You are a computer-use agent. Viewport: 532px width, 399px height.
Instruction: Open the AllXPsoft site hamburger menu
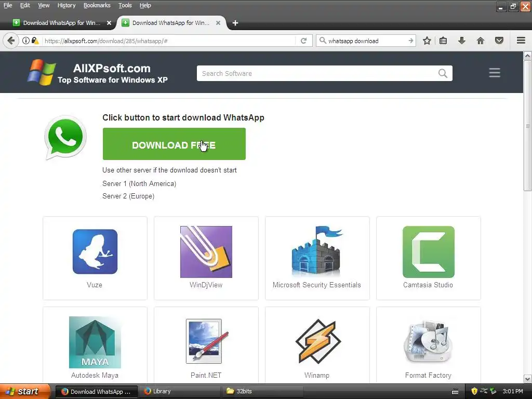click(x=495, y=73)
